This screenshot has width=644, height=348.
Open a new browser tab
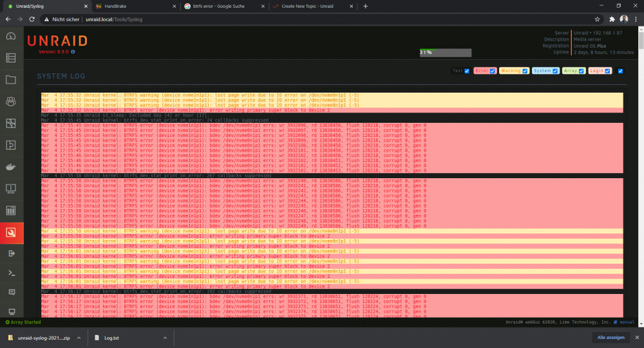366,6
